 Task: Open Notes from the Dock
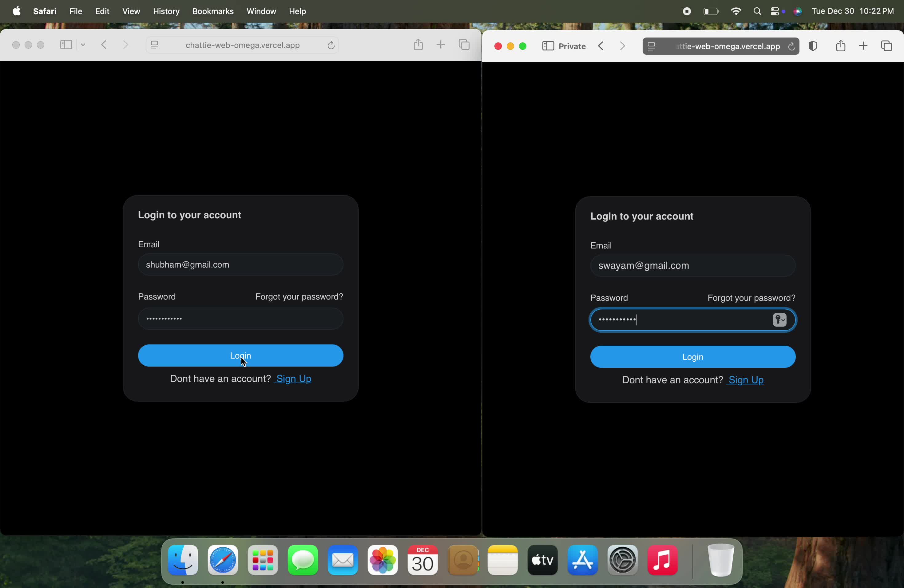(x=503, y=560)
